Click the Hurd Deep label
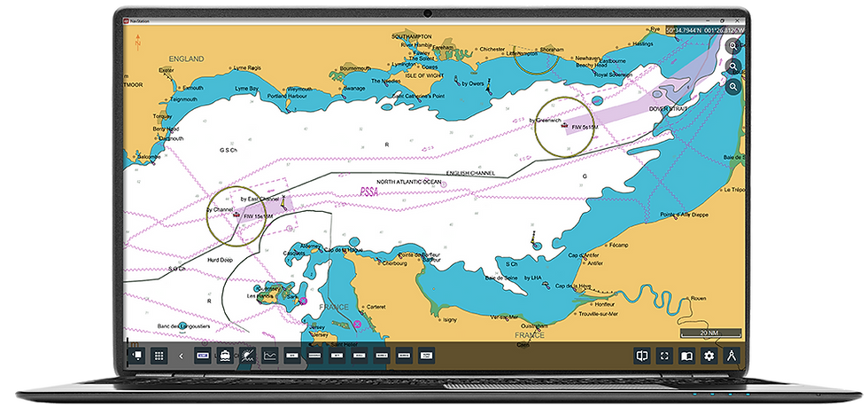 pyautogui.click(x=220, y=260)
